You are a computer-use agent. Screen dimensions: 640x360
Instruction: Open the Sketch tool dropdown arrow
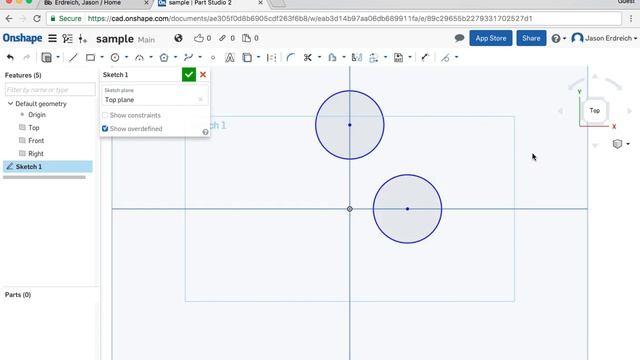[58, 58]
